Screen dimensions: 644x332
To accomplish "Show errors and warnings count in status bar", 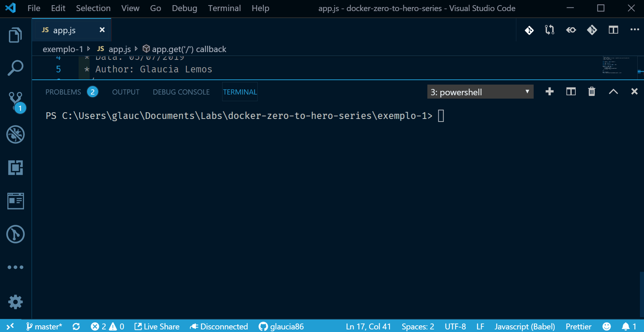I will coord(107,326).
